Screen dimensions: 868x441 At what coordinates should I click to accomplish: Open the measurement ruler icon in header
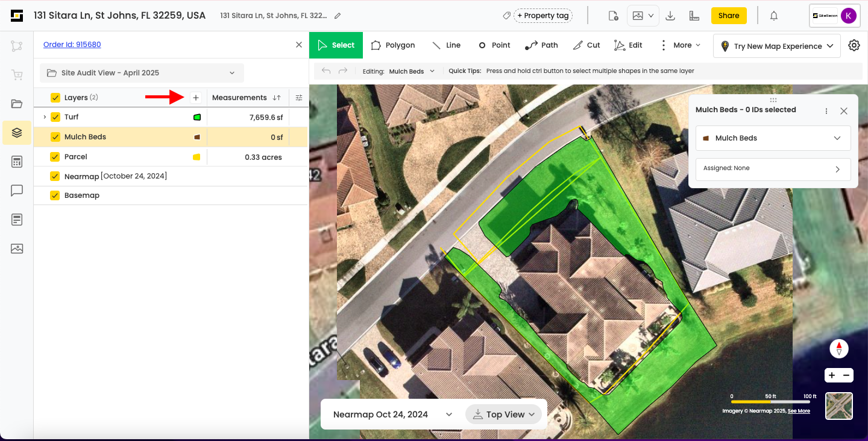tap(694, 16)
